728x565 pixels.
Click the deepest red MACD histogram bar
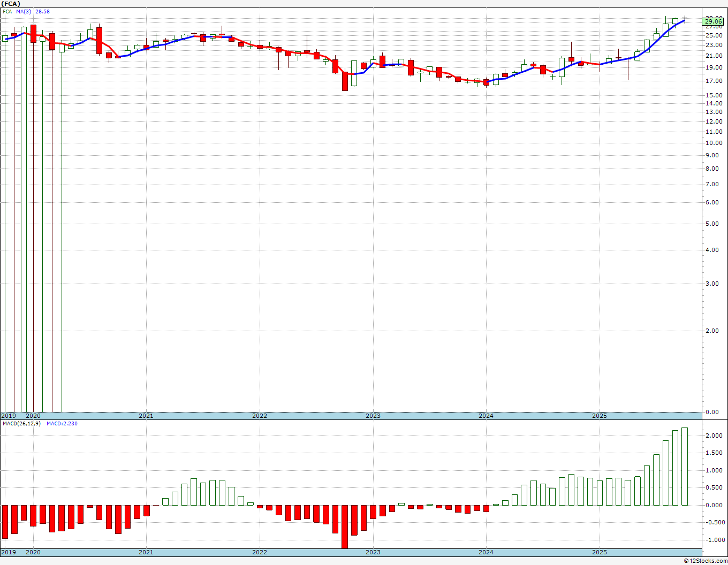point(345,526)
